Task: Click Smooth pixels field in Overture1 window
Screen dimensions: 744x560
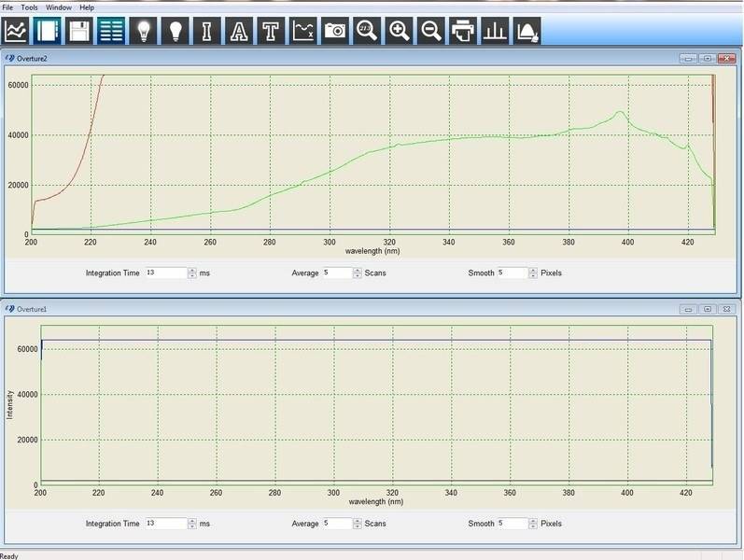Action: tap(512, 524)
